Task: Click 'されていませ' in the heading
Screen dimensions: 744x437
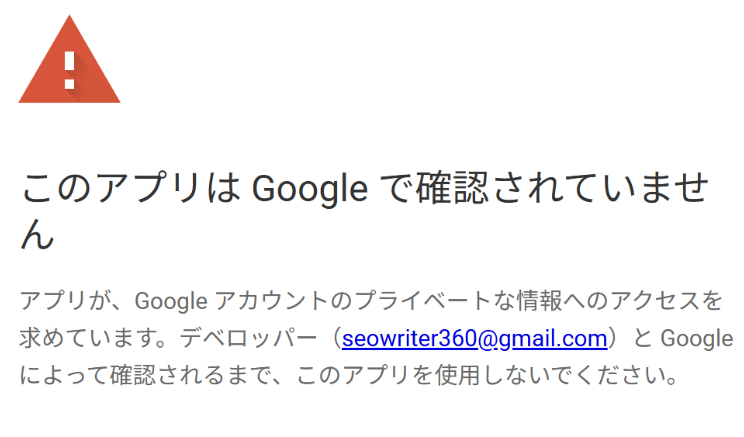Action: coord(601,188)
